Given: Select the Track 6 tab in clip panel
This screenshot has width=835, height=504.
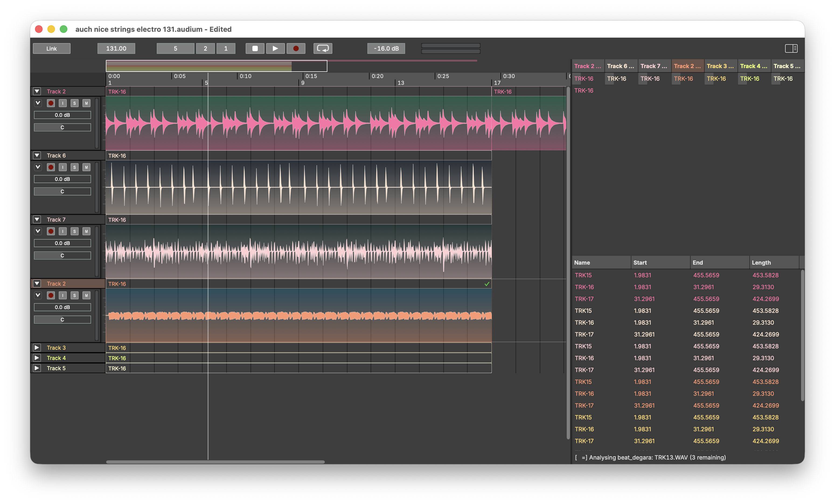Looking at the screenshot, I should pos(621,66).
